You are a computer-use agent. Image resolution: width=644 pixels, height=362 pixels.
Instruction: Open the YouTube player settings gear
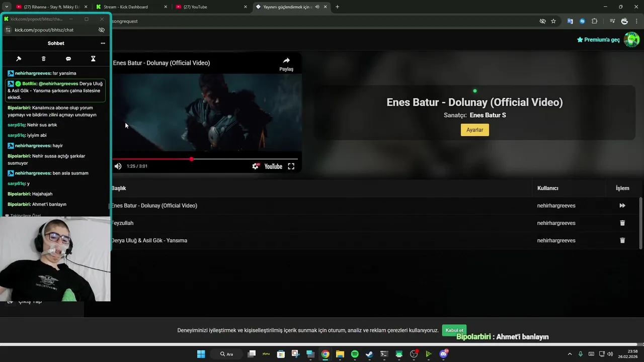click(x=256, y=166)
